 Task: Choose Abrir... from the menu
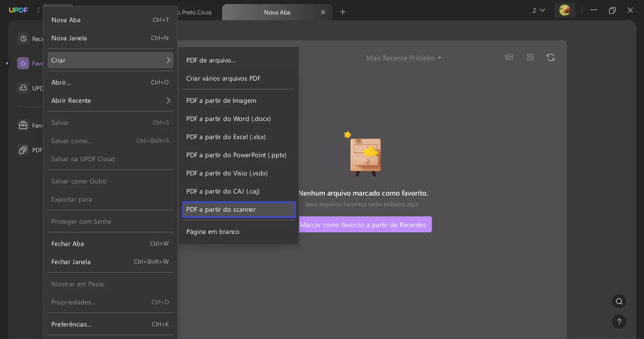tap(110, 82)
